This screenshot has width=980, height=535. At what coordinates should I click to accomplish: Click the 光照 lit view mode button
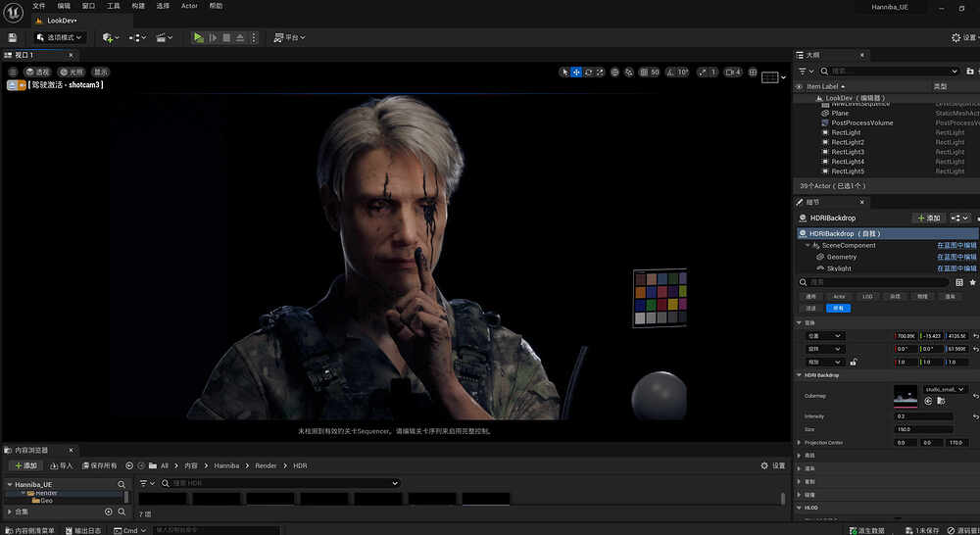click(x=72, y=72)
